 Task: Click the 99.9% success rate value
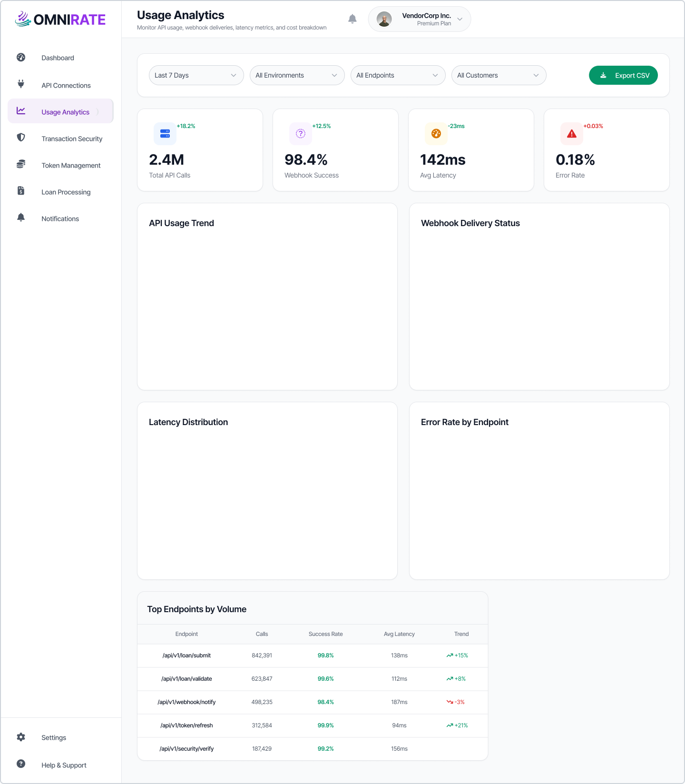click(326, 725)
